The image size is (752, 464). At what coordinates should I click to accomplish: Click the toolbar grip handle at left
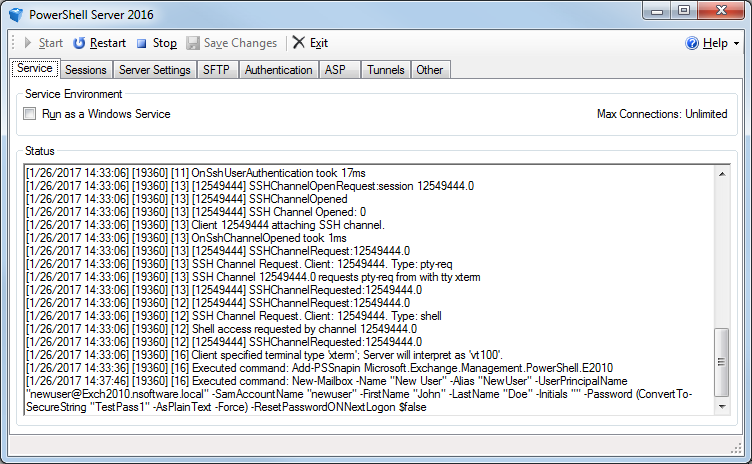(x=13, y=43)
